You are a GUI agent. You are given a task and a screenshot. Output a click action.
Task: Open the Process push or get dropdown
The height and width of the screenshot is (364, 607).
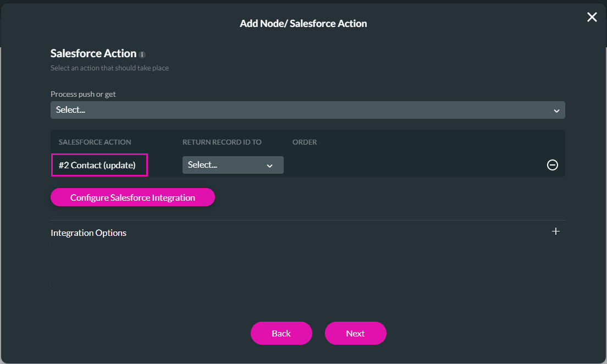(x=307, y=109)
